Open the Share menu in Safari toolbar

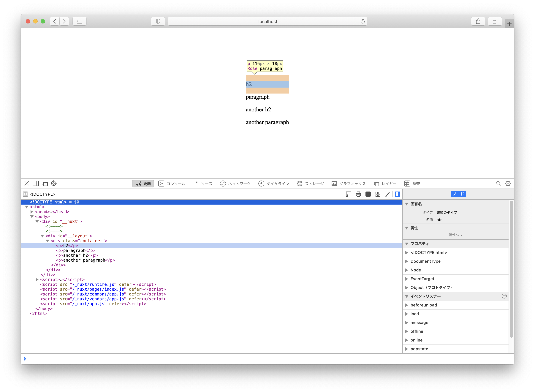click(478, 21)
